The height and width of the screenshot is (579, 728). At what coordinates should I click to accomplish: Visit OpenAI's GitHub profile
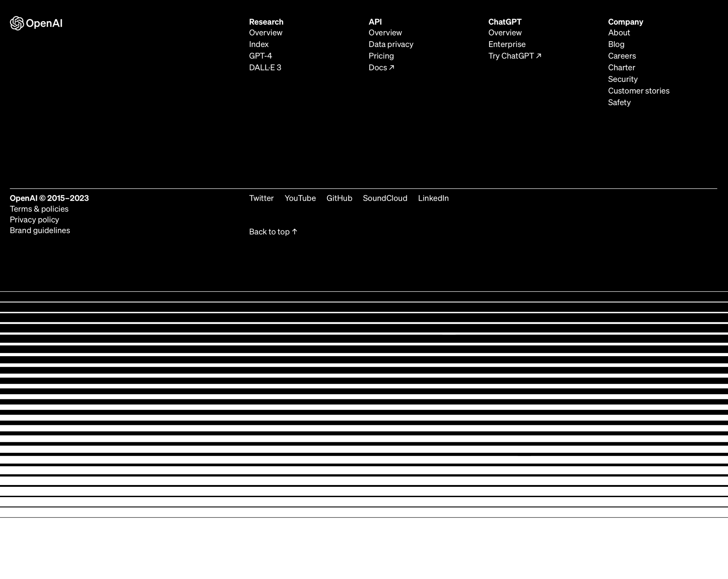[x=339, y=199]
